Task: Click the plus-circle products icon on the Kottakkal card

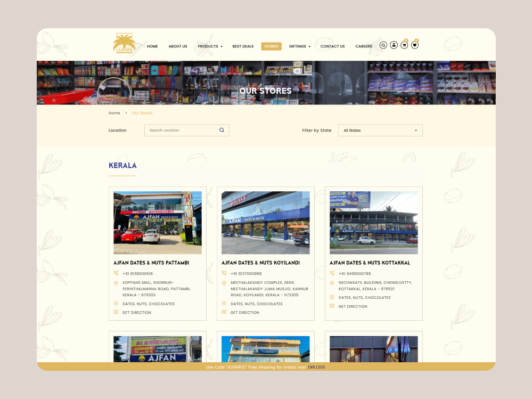Action: [332, 297]
